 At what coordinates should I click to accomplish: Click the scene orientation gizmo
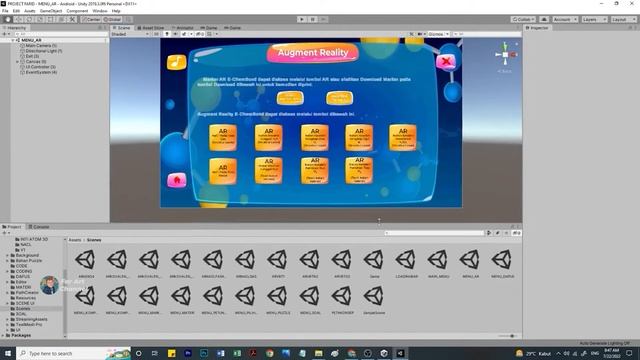505,54
